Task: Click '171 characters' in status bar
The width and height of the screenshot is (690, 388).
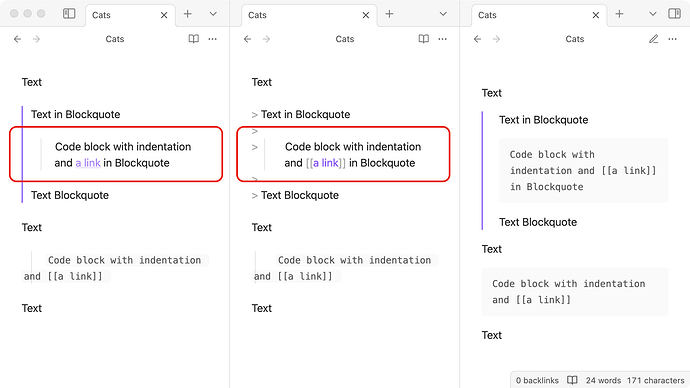Action: pos(656,381)
